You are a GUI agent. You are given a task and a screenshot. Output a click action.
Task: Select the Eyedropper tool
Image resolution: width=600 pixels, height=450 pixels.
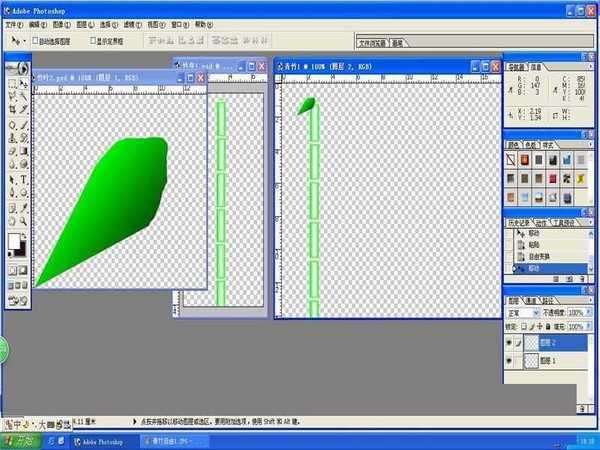click(x=24, y=207)
